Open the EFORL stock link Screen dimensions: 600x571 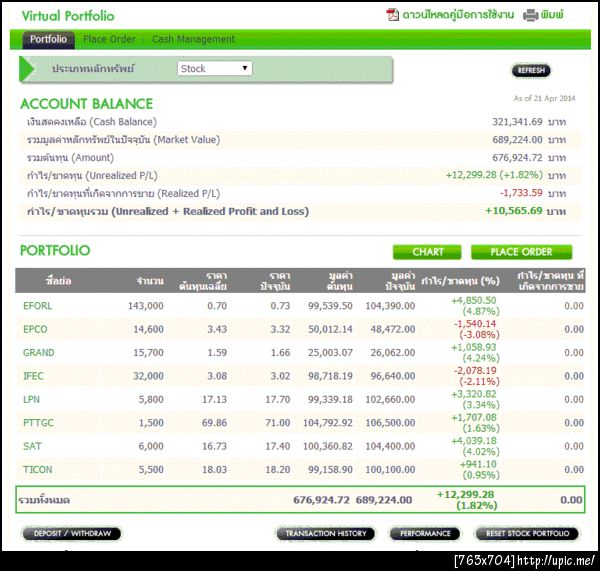[x=38, y=305]
